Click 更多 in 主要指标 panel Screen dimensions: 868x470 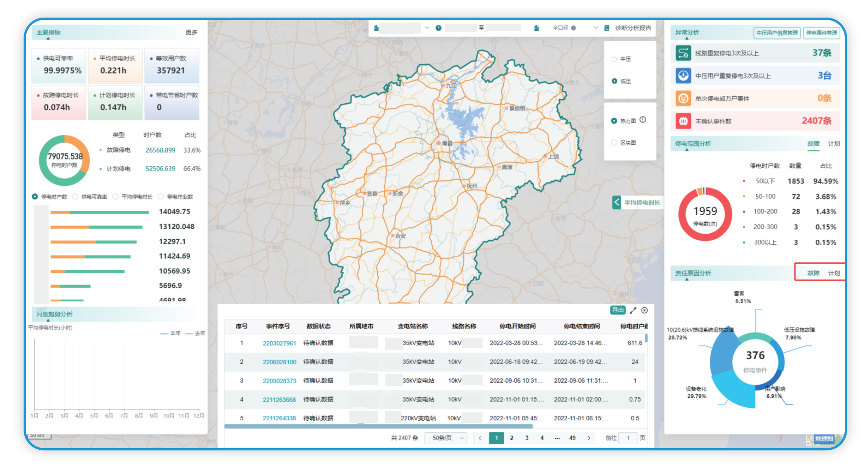(x=191, y=32)
